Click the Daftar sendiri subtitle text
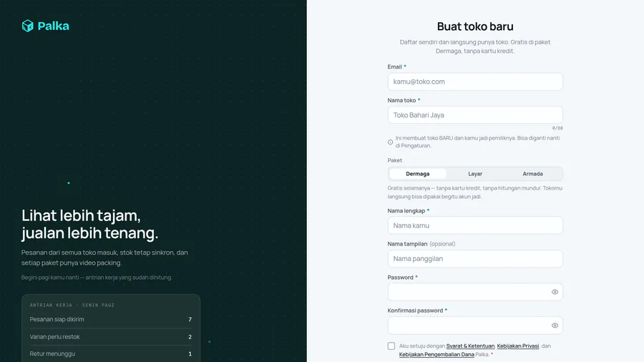 (x=475, y=47)
